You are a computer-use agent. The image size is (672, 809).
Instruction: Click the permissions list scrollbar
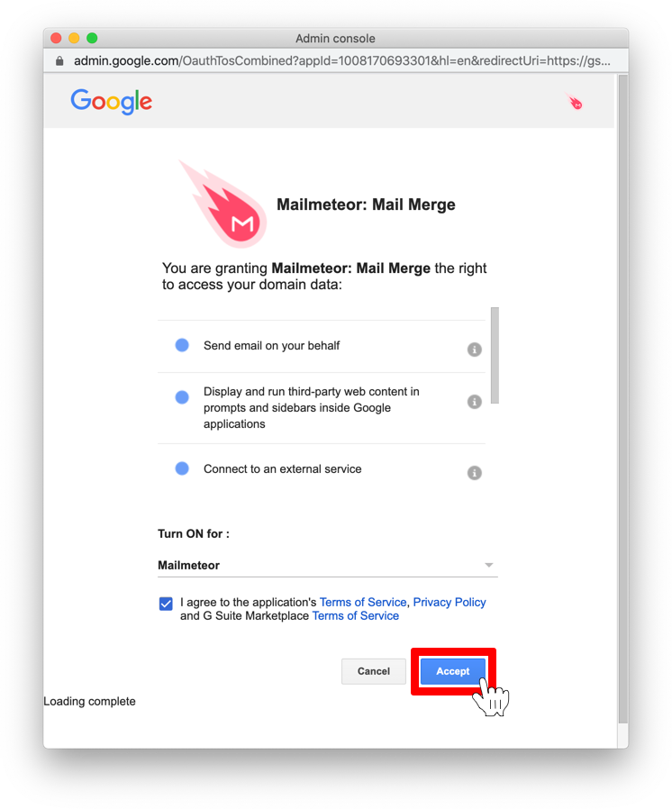(x=495, y=355)
